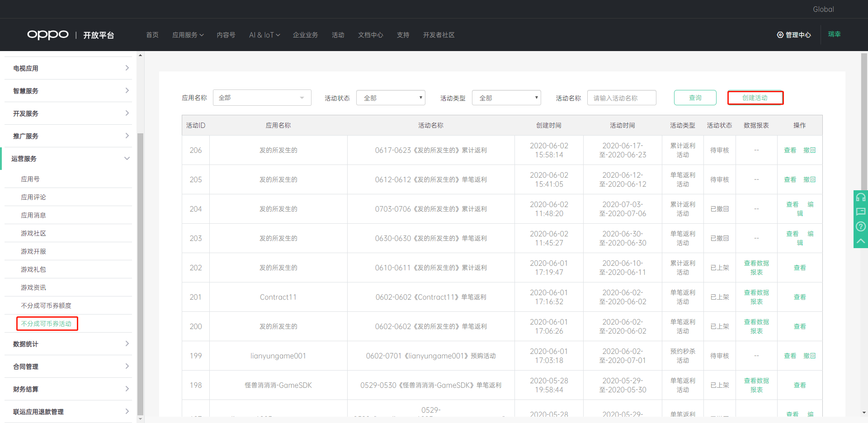The width and height of the screenshot is (868, 423).
Task: Click the back-to-top arrow icon
Action: click(860, 241)
